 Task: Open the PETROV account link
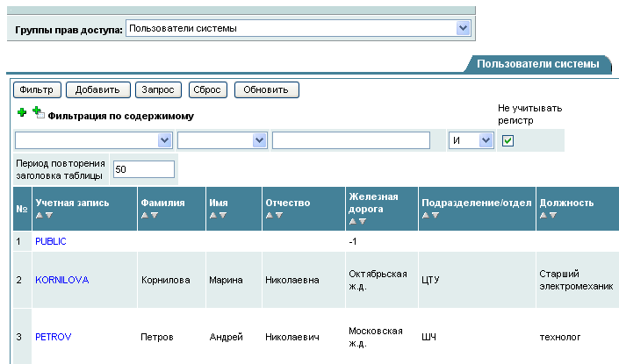click(x=54, y=337)
